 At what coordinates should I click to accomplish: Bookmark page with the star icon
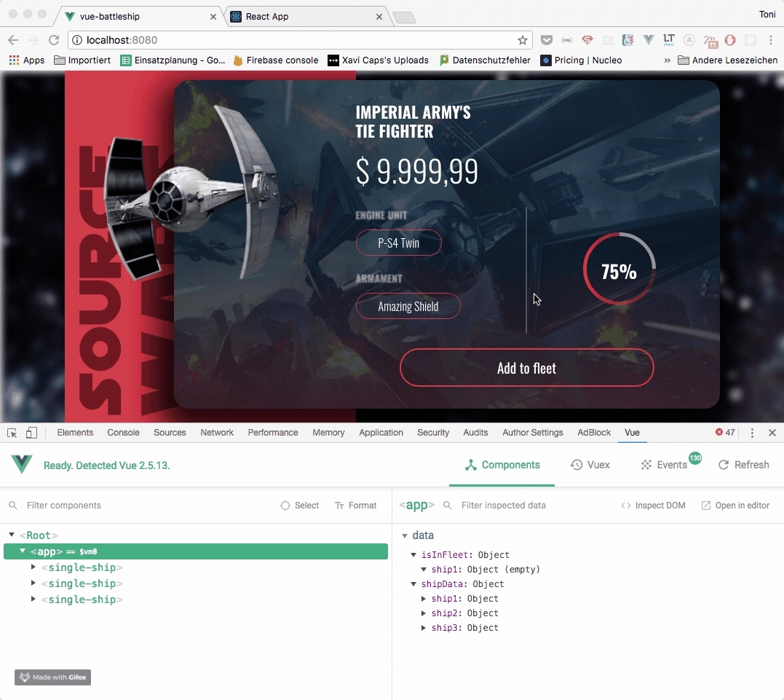click(522, 40)
